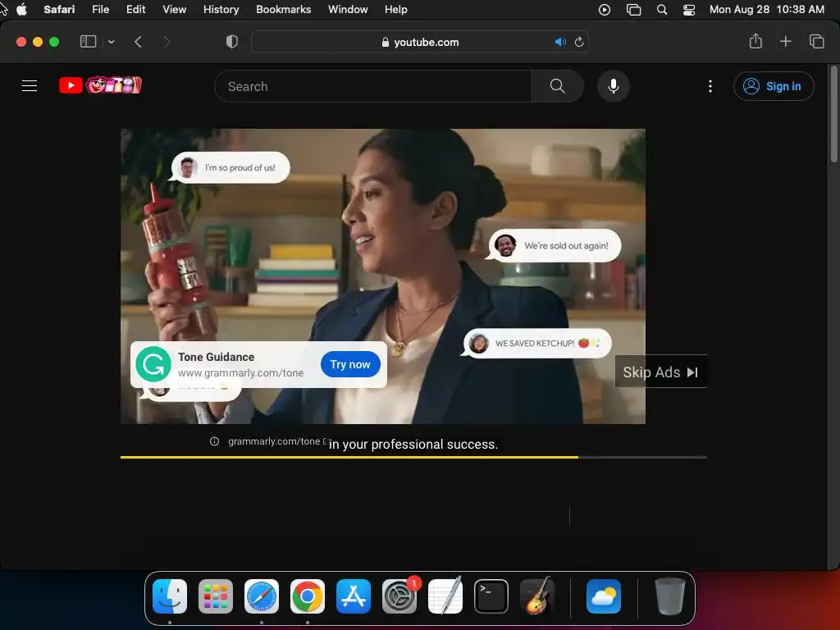Open the Window menu
Viewport: 840px width, 630px height.
tap(348, 10)
